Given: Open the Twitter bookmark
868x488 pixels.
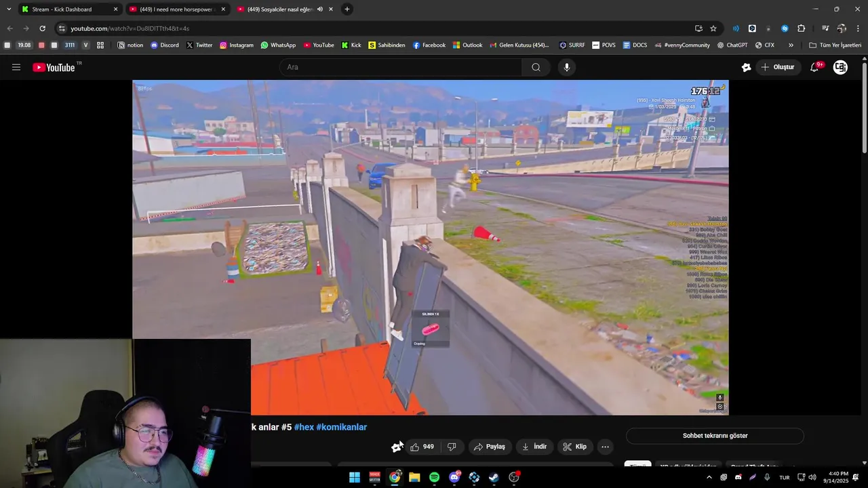Looking at the screenshot, I should [x=199, y=45].
